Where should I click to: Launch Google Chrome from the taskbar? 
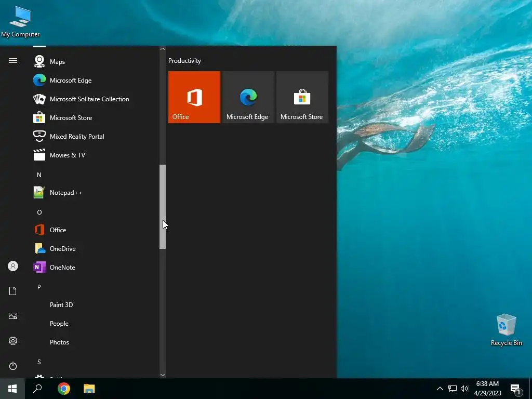click(64, 389)
